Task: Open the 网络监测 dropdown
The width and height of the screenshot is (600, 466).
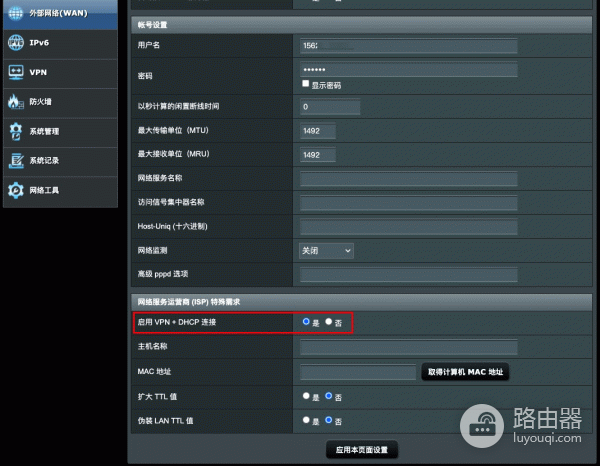Action: tap(326, 250)
